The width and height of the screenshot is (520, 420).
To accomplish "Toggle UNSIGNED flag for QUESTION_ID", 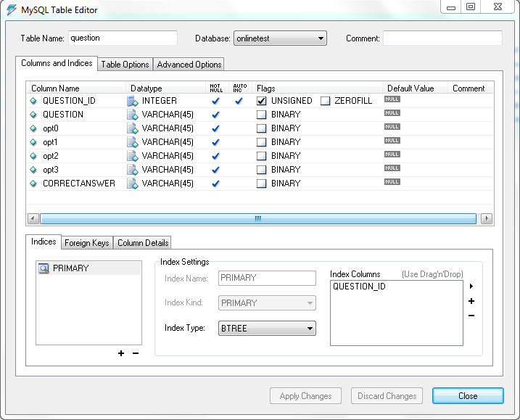I will 261,101.
